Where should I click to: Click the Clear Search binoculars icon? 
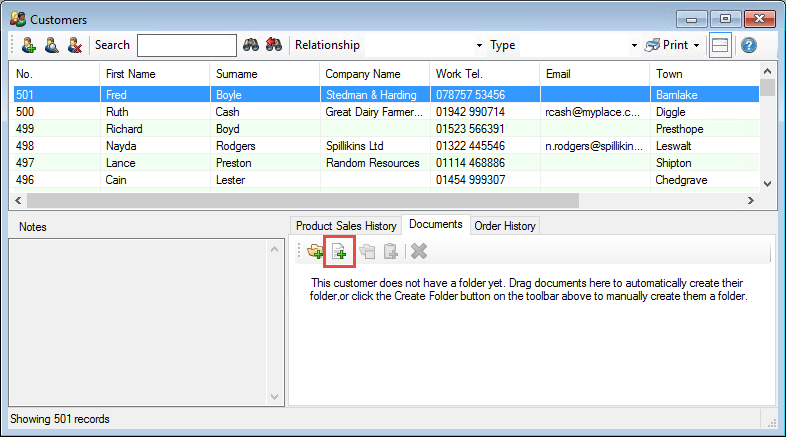tap(274, 45)
